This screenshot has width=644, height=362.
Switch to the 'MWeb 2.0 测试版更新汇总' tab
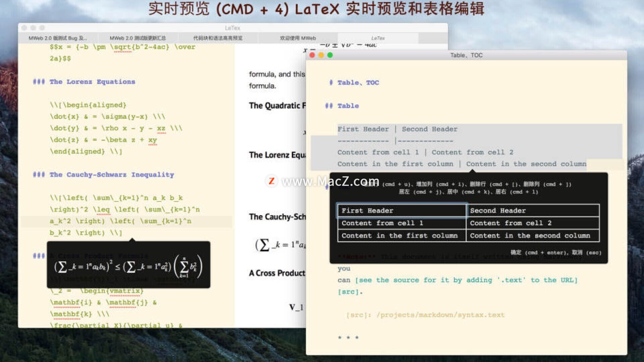(x=138, y=38)
